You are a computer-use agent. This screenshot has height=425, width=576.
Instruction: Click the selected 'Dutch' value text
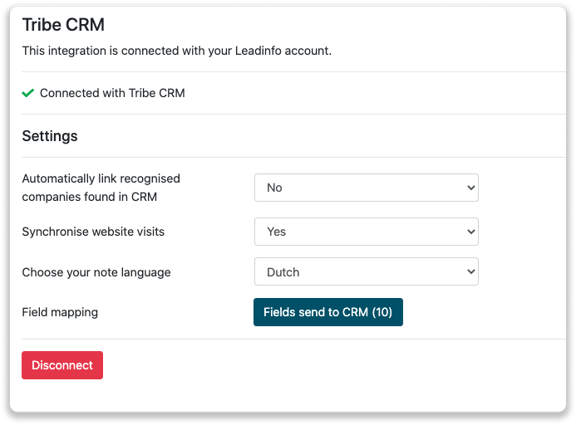[x=283, y=272]
